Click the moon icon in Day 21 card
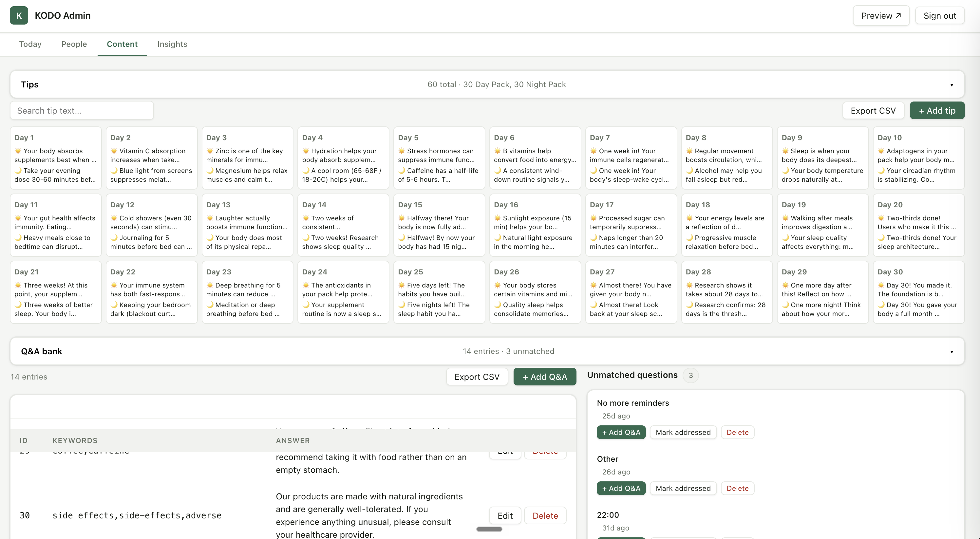 pyautogui.click(x=18, y=305)
